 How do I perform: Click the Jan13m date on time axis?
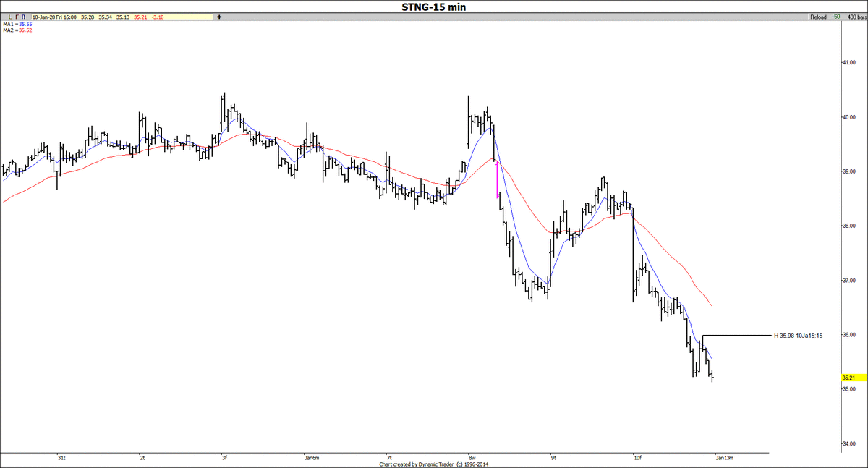[x=725, y=458]
